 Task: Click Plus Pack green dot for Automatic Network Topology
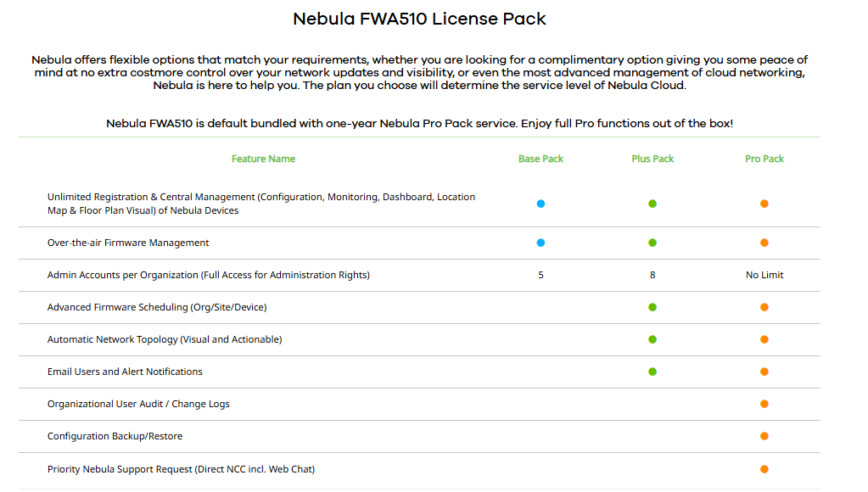[652, 339]
